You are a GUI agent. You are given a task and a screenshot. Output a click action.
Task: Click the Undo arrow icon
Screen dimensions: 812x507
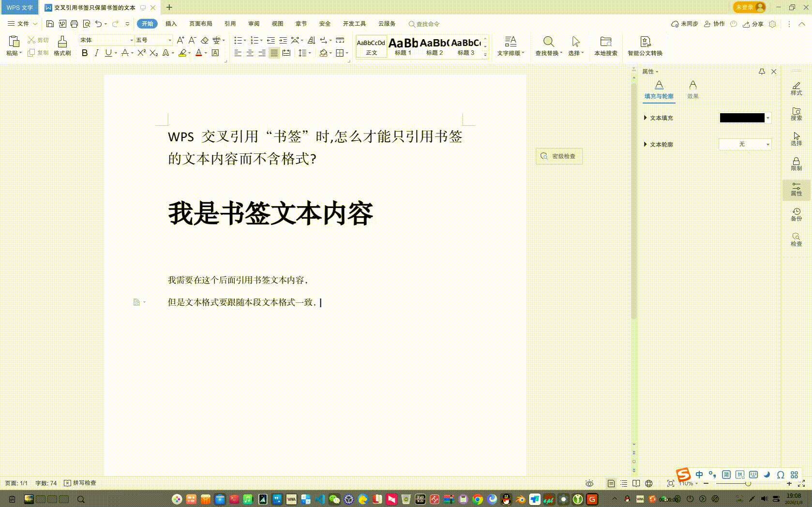[x=99, y=24]
